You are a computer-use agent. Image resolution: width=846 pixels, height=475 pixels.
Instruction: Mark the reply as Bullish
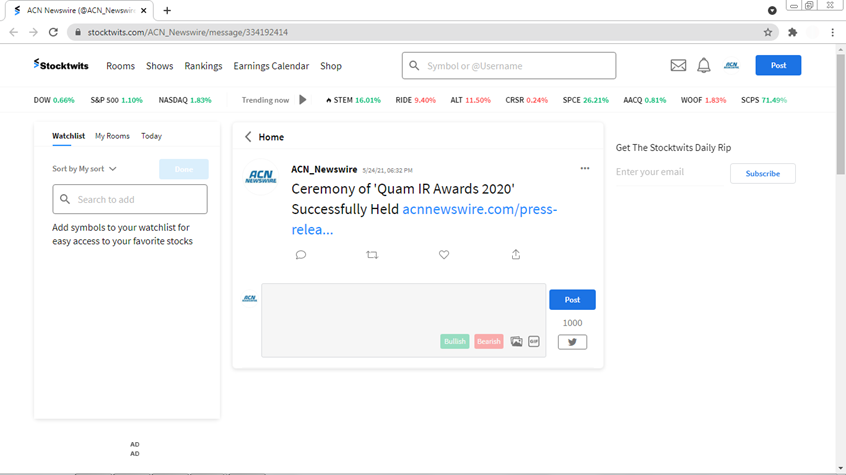[x=454, y=341]
